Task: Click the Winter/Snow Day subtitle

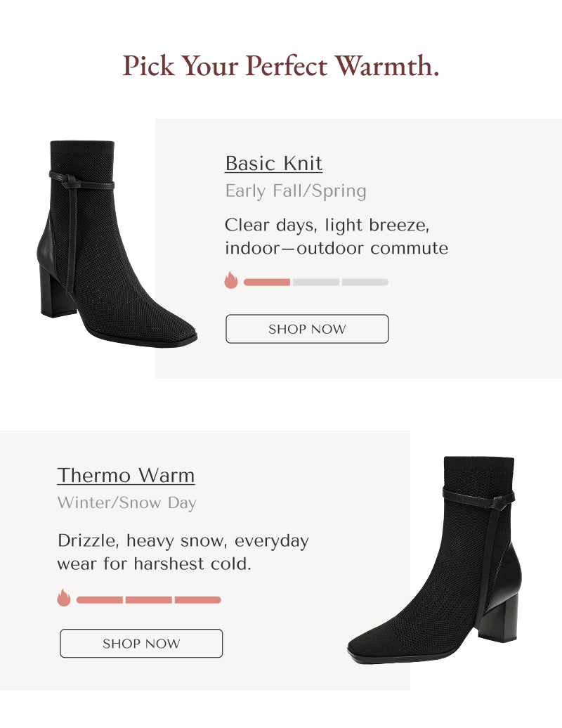Action: point(126,503)
